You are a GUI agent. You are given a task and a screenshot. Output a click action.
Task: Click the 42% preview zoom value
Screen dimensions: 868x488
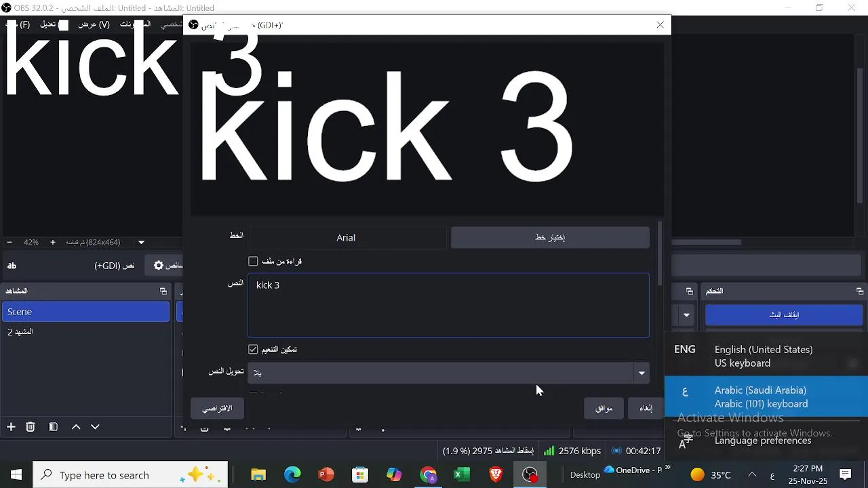[31, 242]
